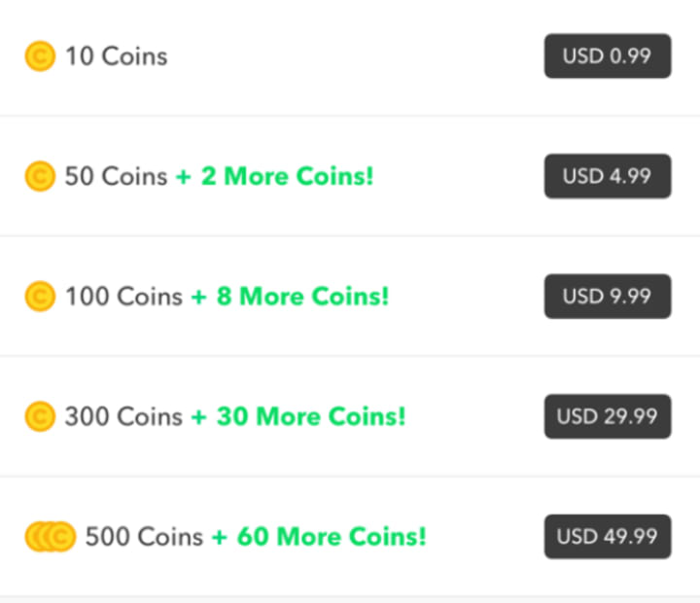Buy 10 Coins with USD 0.99 button
Image resolution: width=700 pixels, height=603 pixels.
[607, 55]
